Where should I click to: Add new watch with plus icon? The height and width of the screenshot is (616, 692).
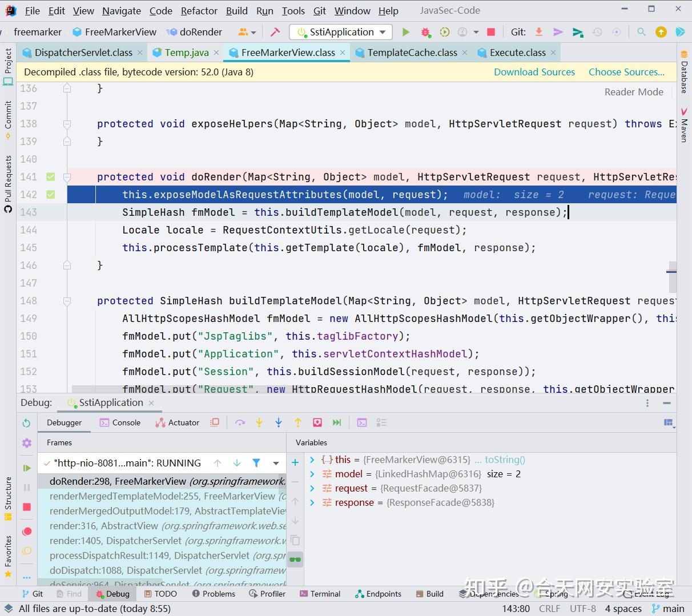(x=295, y=462)
